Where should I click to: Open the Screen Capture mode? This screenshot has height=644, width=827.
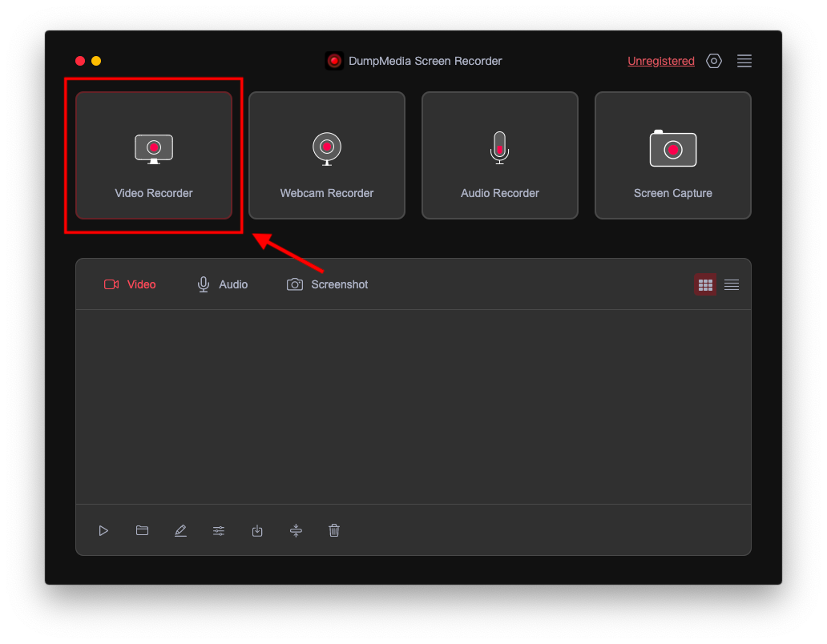(672, 155)
